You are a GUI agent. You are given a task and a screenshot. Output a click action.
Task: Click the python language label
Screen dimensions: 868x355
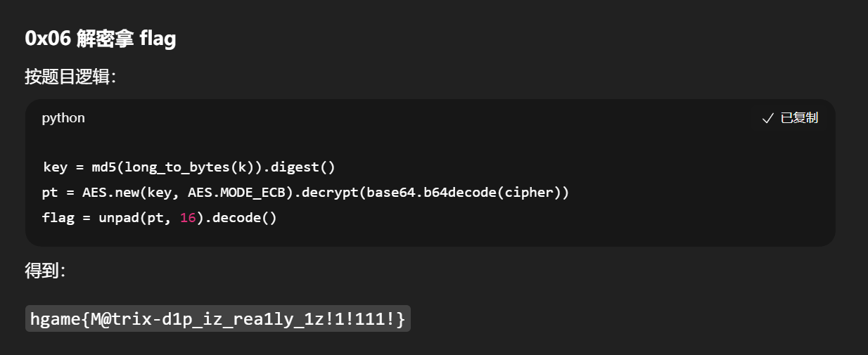tap(63, 118)
